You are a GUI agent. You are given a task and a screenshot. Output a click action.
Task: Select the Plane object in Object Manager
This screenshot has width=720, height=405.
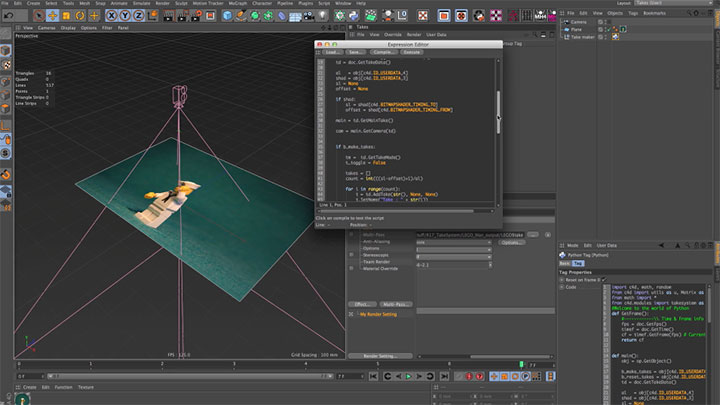pos(576,29)
